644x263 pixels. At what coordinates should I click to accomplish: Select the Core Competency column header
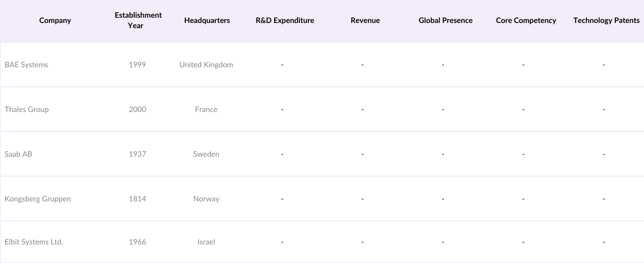[526, 21]
